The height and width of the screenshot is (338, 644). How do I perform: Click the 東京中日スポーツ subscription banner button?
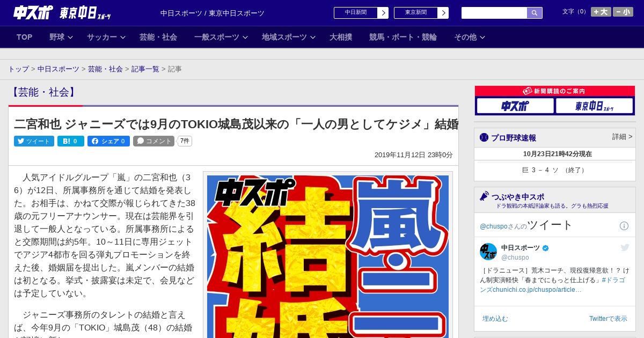[x=595, y=106]
